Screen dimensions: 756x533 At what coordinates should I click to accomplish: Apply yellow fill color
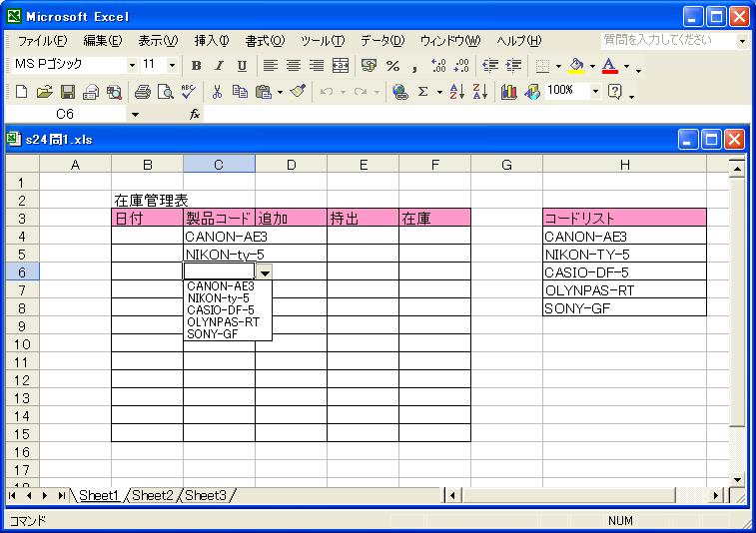point(576,66)
